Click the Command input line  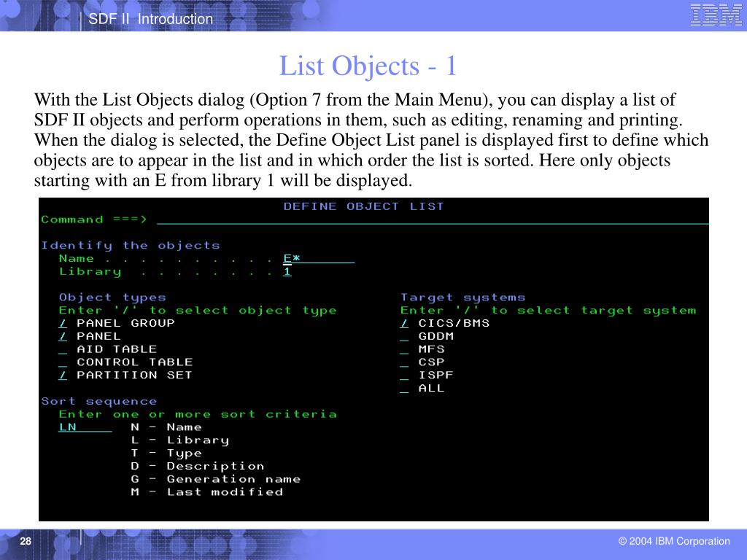pos(433,219)
